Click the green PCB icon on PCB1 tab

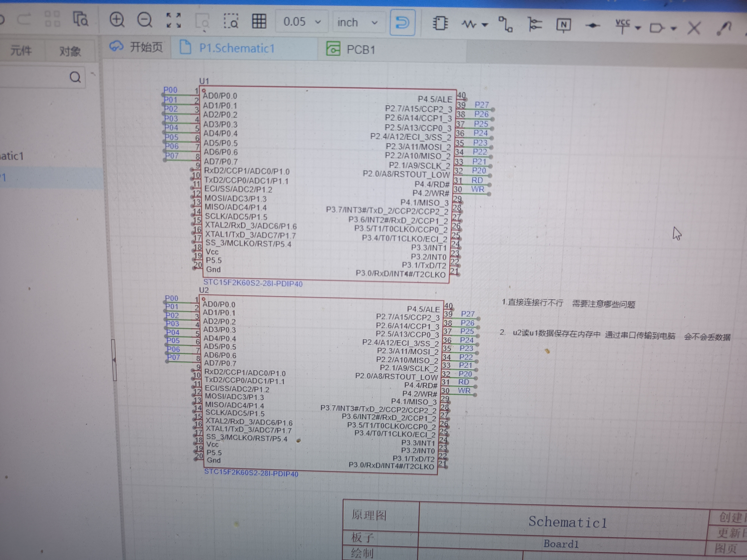tap(333, 49)
